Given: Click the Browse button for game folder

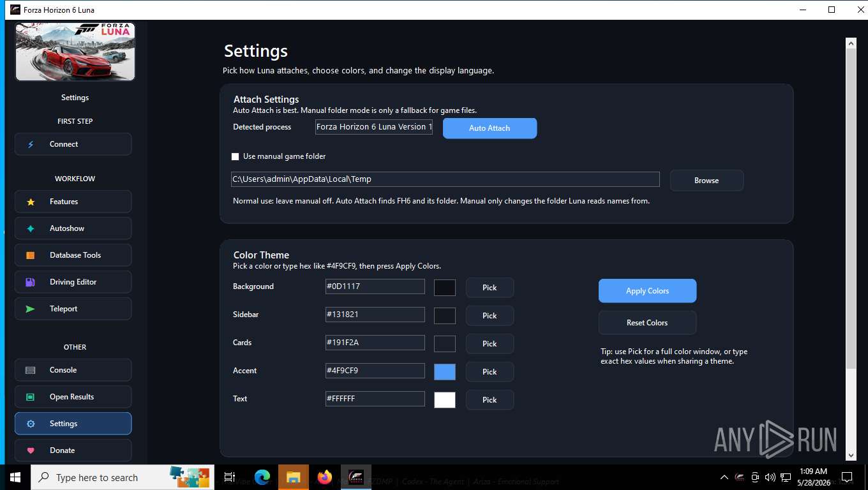Looking at the screenshot, I should pos(707,181).
